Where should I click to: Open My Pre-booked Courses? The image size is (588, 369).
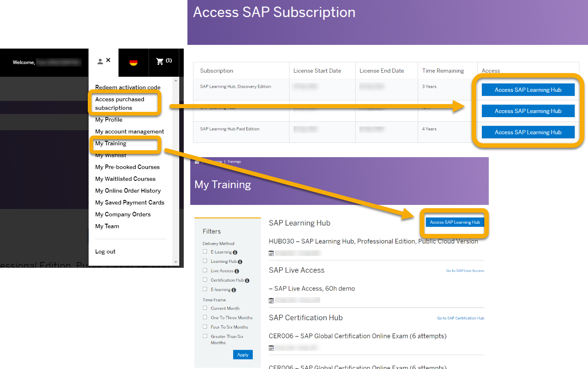click(127, 167)
